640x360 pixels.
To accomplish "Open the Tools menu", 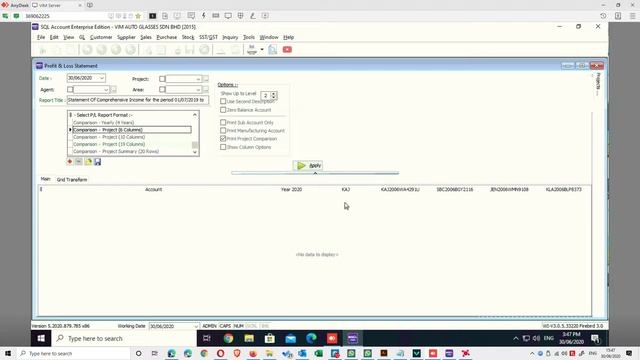I will tap(249, 37).
